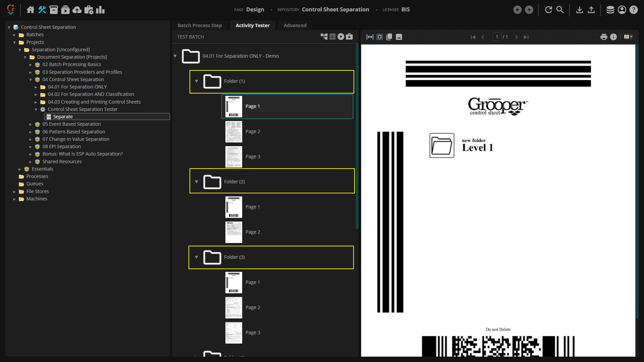Switch to the Advanced tab
The height and width of the screenshot is (362, 644).
point(295,25)
